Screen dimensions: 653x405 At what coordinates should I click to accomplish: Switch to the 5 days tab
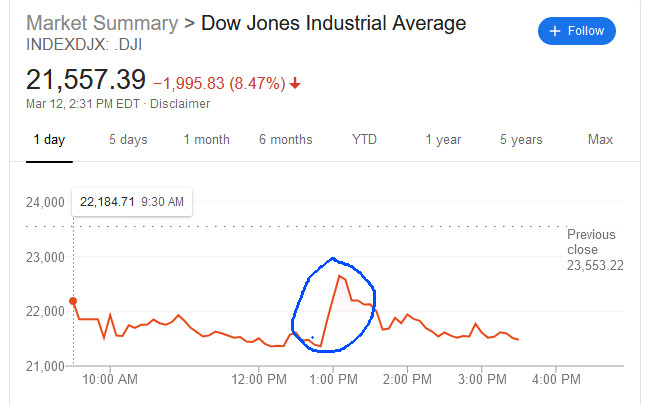click(x=128, y=140)
